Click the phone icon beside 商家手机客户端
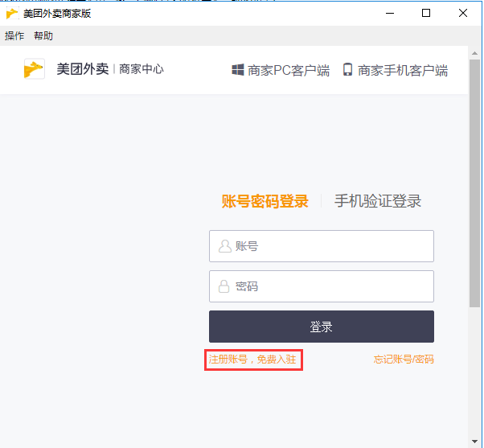 click(x=347, y=69)
